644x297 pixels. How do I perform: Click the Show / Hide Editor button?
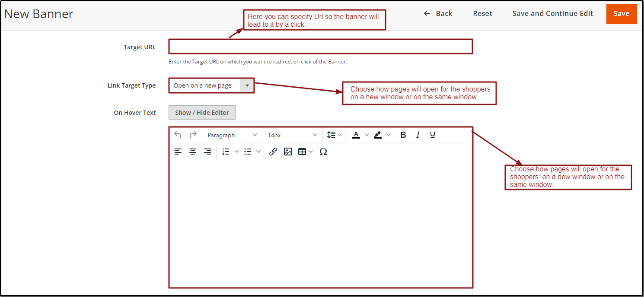[x=202, y=112]
